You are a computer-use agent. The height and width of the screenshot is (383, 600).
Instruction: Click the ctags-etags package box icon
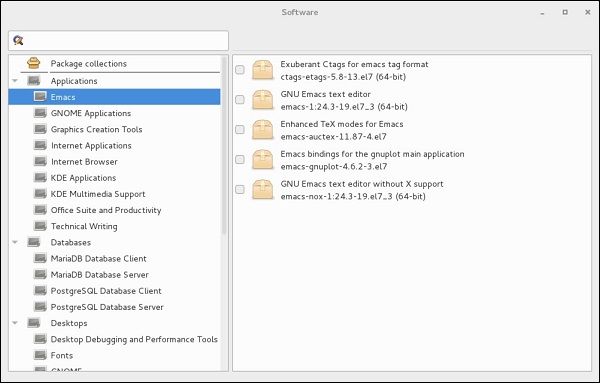point(262,70)
